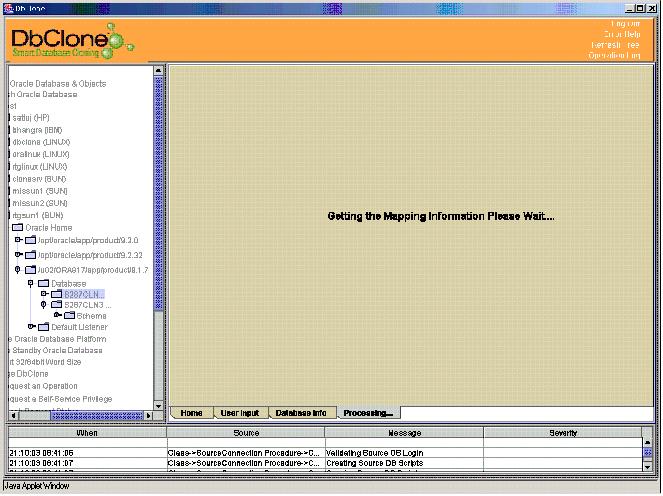
Task: Select the oralinux (LINUX) host
Action: (x=41, y=154)
